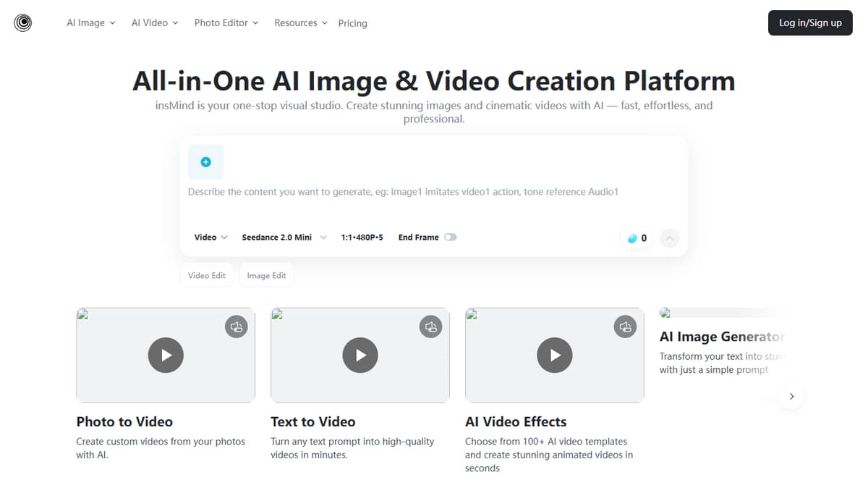868x488 pixels.
Task: Open the Text to Video title link
Action: (313, 421)
